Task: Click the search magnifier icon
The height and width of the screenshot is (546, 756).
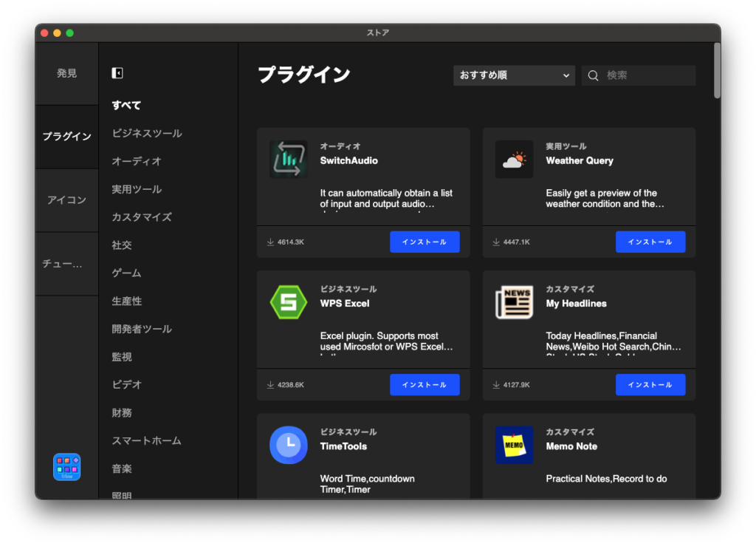Action: coord(593,75)
